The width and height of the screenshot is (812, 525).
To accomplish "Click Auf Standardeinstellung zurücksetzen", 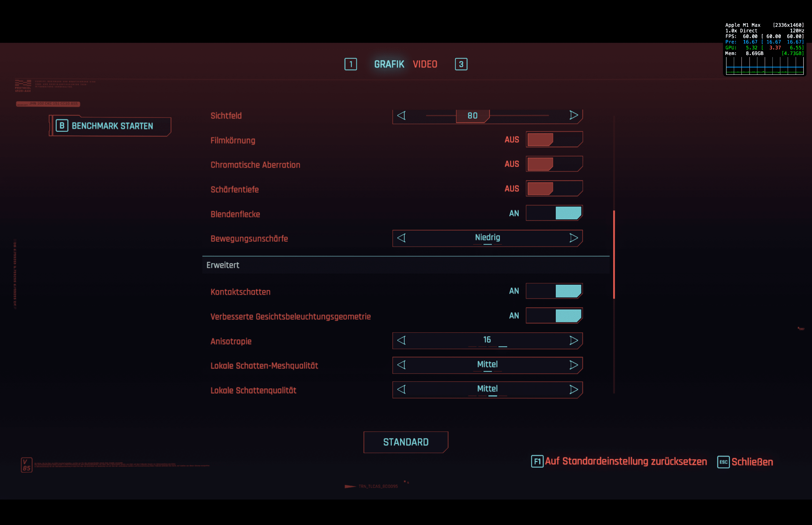I will click(x=626, y=462).
